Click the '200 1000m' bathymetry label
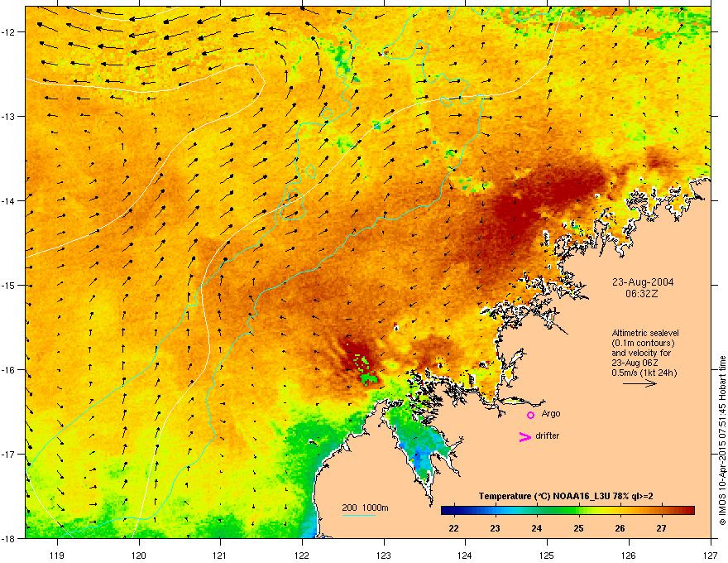Viewport: 728px width, 563px height. pyautogui.click(x=365, y=508)
